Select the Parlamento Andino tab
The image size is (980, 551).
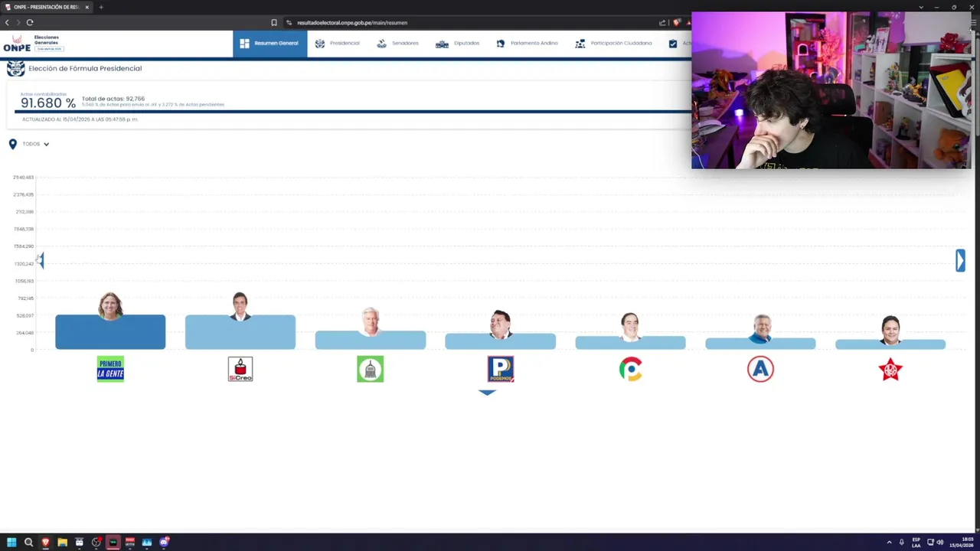[527, 44]
